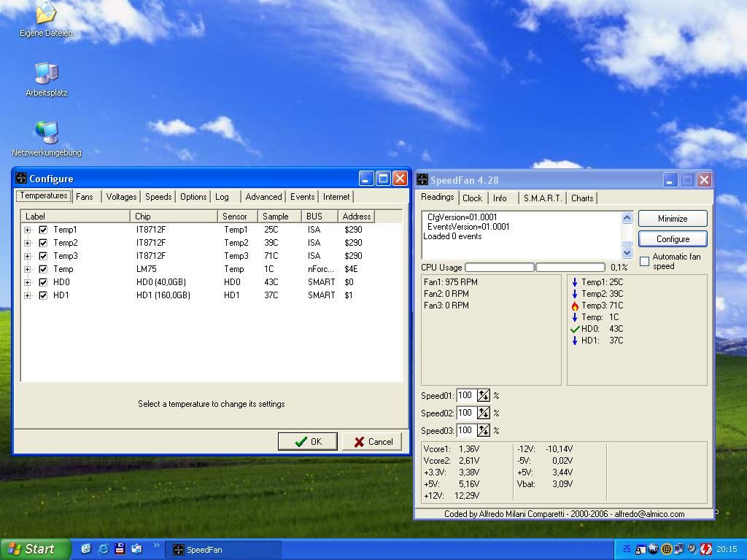Click the log scrollbar up arrow

tap(627, 218)
